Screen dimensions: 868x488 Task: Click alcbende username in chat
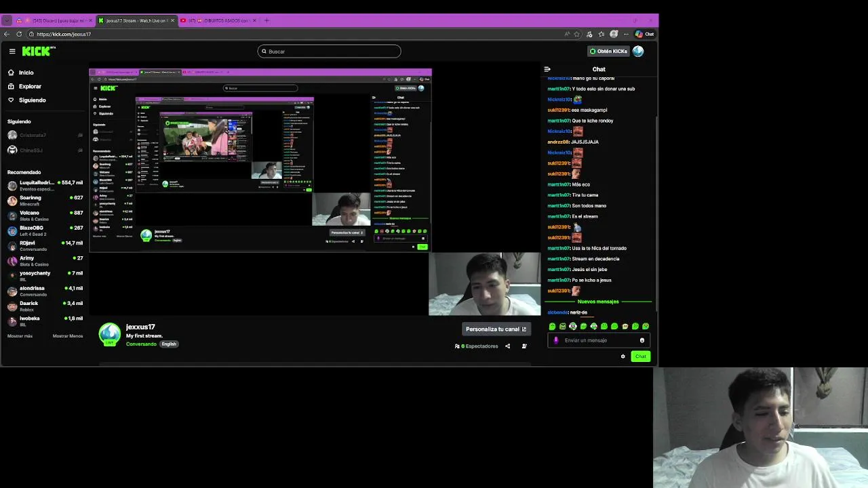click(557, 312)
